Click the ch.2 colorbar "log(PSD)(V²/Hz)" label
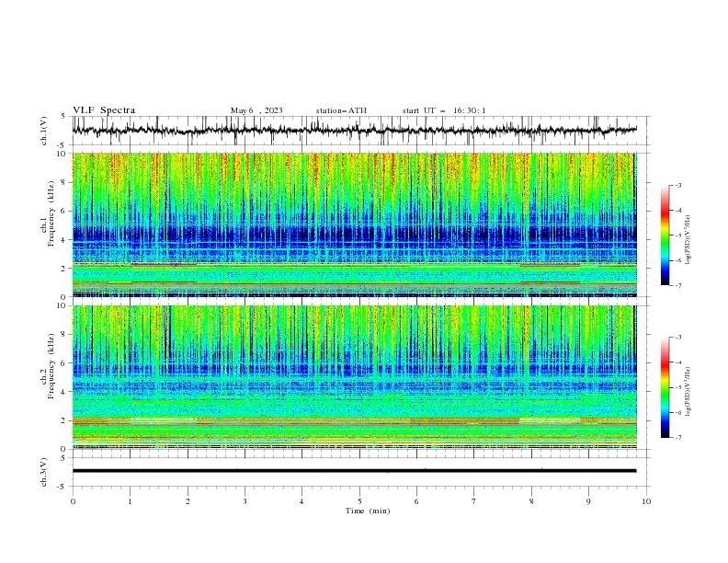This screenshot has height=563, width=728. pyautogui.click(x=688, y=391)
